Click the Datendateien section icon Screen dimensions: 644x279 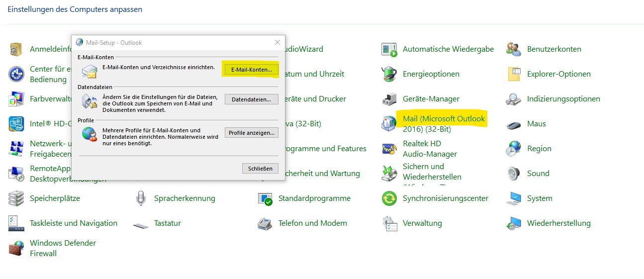pos(90,102)
